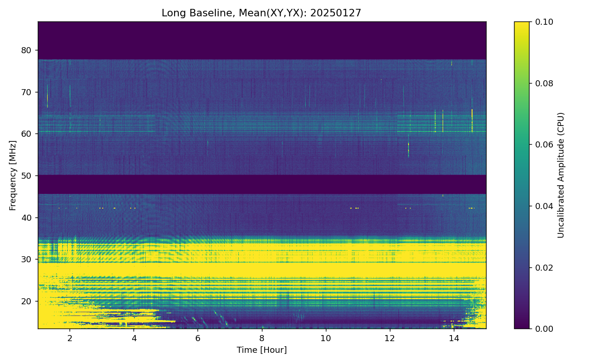Click the y-axis tick label 80
The image size is (607, 364).
click(x=28, y=50)
